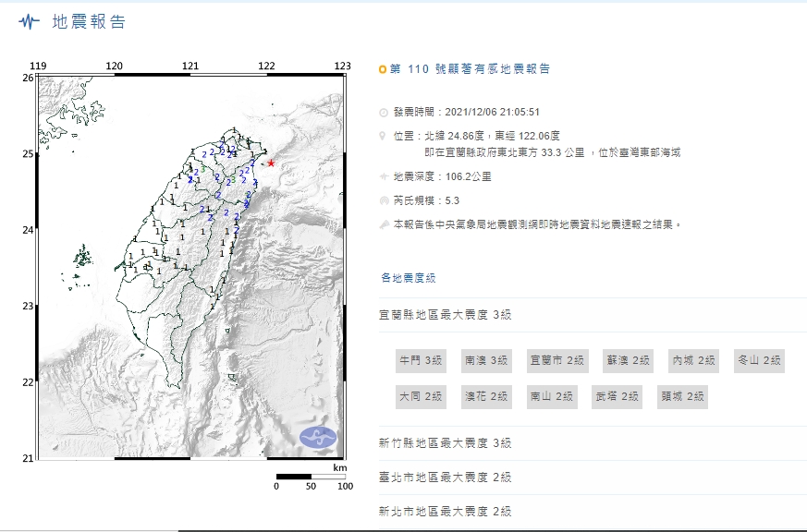Click the Central Weather Bureau logo on map
This screenshot has width=807, height=532.
pyautogui.click(x=318, y=438)
